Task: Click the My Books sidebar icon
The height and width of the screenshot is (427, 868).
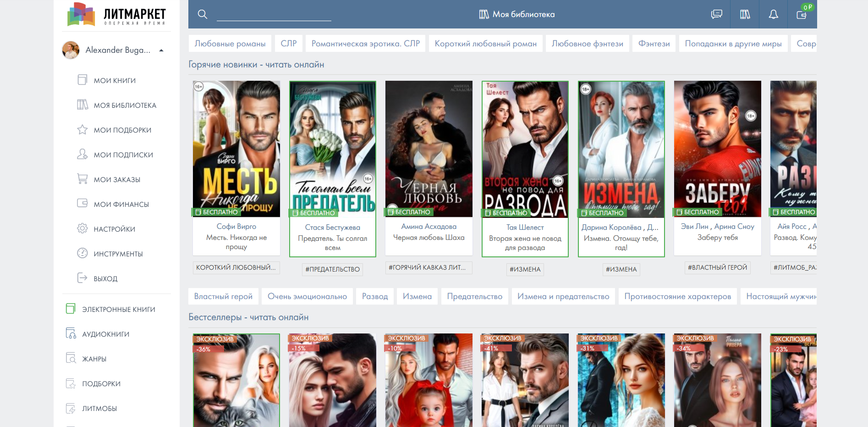Action: (x=82, y=80)
